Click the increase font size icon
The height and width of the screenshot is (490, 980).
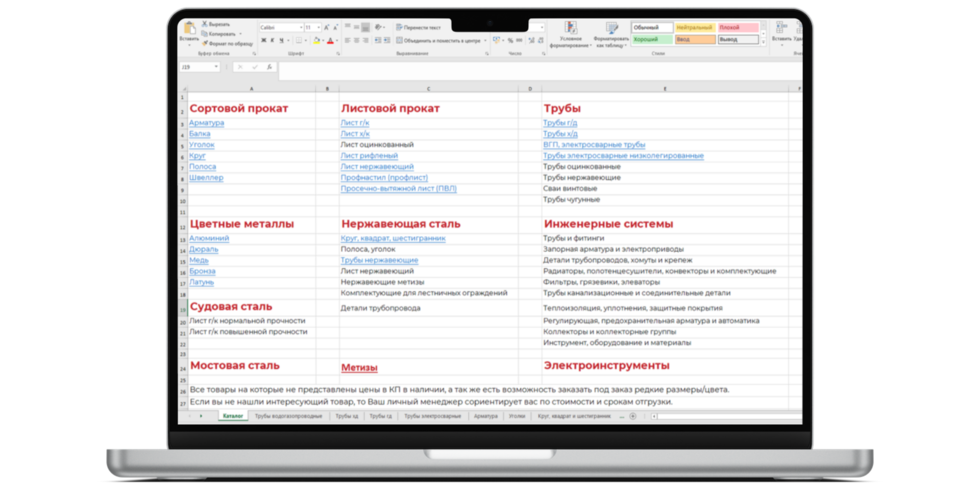coord(327,28)
